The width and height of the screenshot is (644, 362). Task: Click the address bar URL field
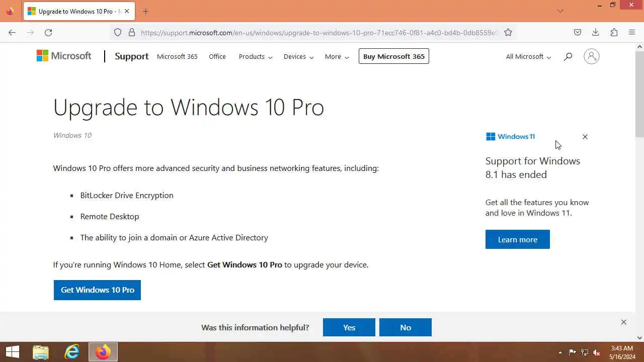pyautogui.click(x=319, y=32)
